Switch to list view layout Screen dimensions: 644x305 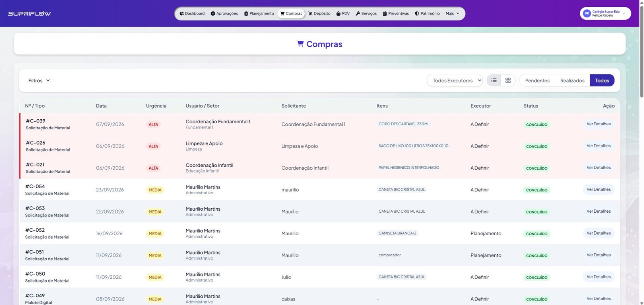click(x=494, y=81)
